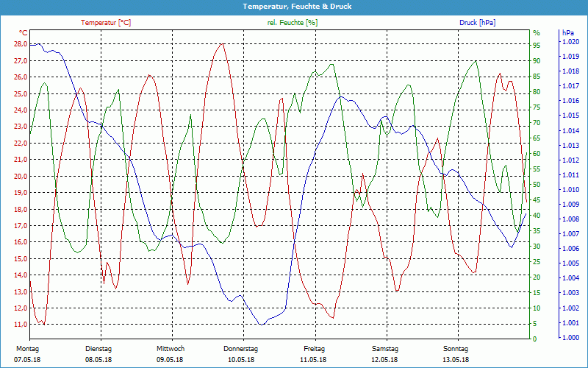This screenshot has width=588, height=368.
Task: Click the '16,0' temperature axis value
Action: click(x=21, y=242)
